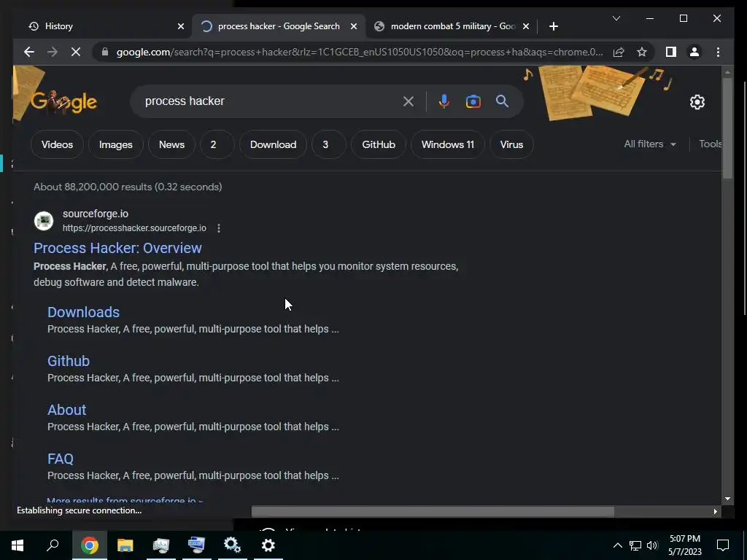Viewport: 747px width, 560px height.
Task: Open a new tab with the plus button
Action: (553, 26)
